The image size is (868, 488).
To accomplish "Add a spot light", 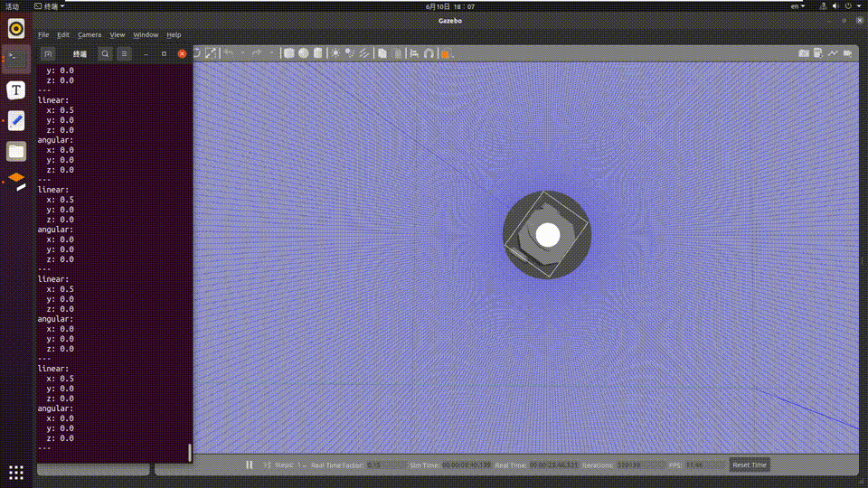I will tap(350, 53).
